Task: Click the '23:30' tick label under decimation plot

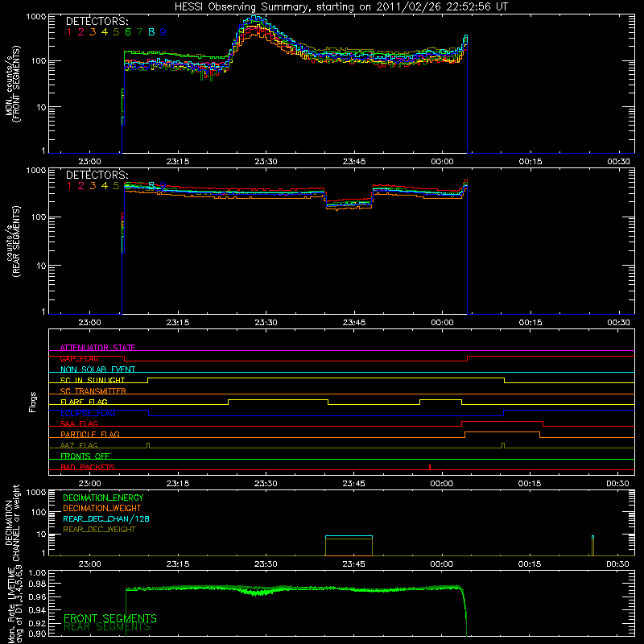Action: pyautogui.click(x=266, y=564)
